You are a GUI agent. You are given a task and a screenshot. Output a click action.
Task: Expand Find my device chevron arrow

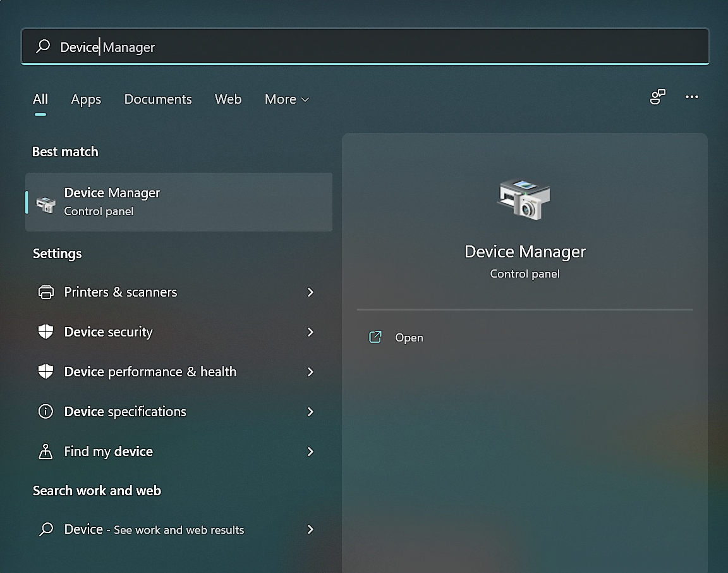pyautogui.click(x=311, y=451)
